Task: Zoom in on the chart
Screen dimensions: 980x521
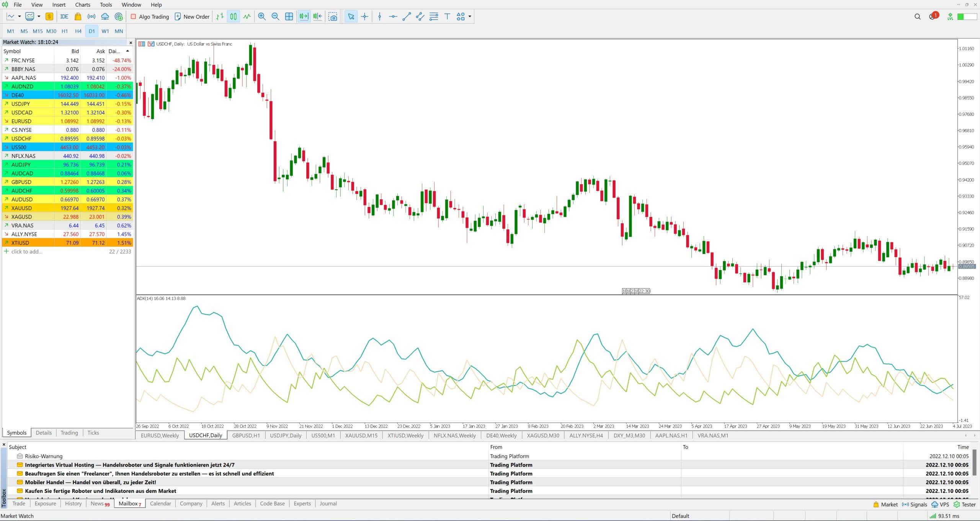Action: 262,16
